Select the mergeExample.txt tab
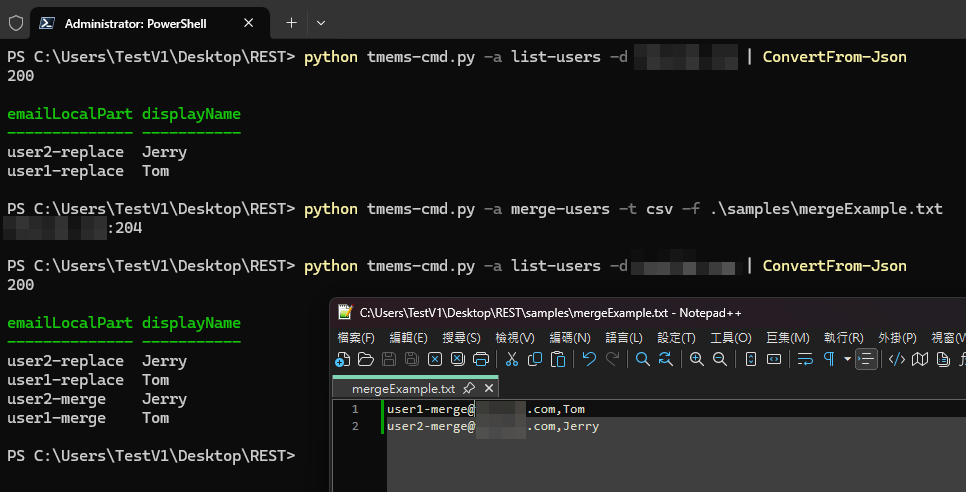966x492 pixels. (x=404, y=388)
